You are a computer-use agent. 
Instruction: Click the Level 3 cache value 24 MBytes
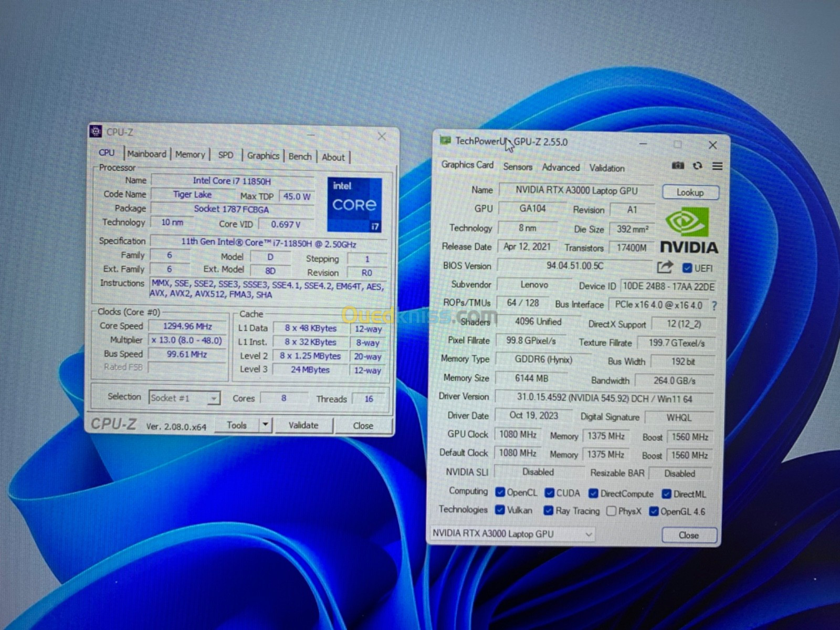tap(310, 370)
